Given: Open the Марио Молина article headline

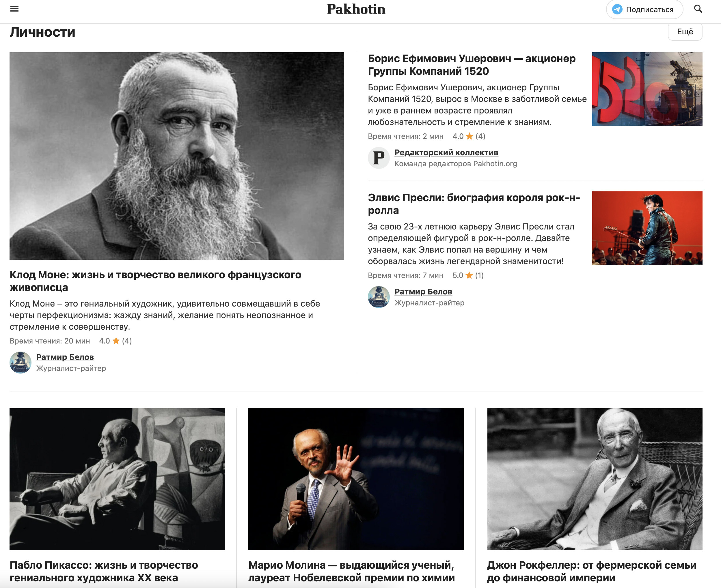Looking at the screenshot, I should click(351, 572).
